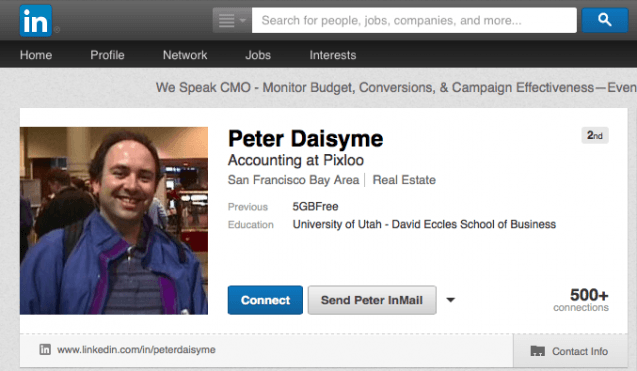View Peter Daisyme's profile photo
This screenshot has width=637, height=371.
click(114, 221)
